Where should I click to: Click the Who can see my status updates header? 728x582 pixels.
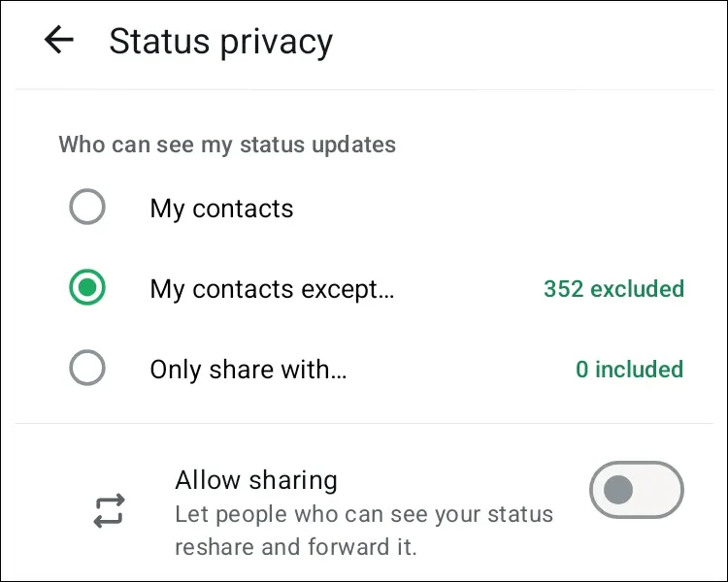pos(227,145)
